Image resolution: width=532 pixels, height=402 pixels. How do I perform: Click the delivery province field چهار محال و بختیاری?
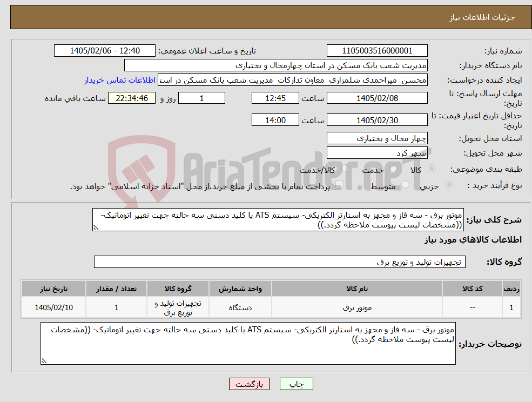click(377, 138)
